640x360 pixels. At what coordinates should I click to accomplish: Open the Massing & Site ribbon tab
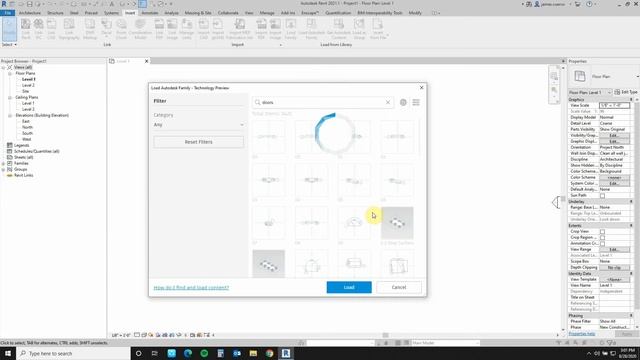pyautogui.click(x=198, y=13)
